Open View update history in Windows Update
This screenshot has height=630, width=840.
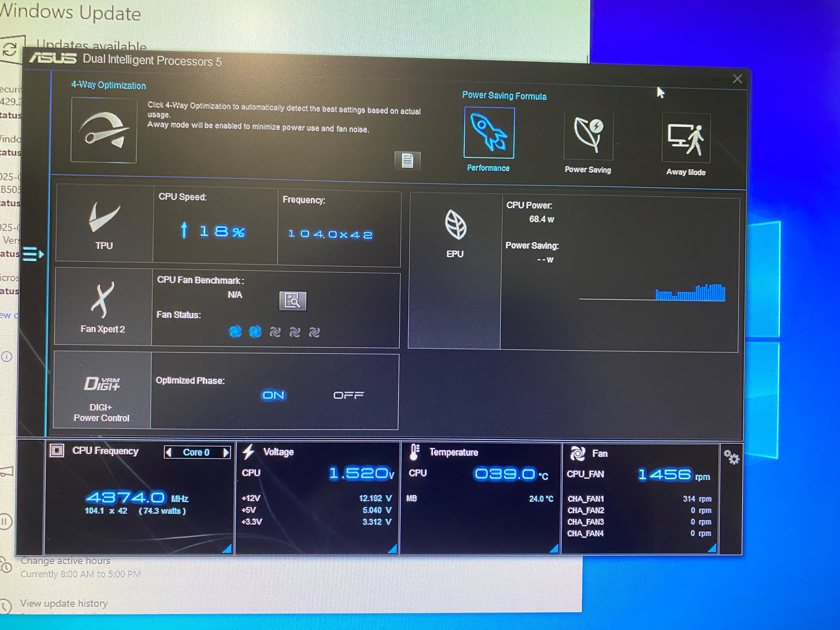[64, 603]
